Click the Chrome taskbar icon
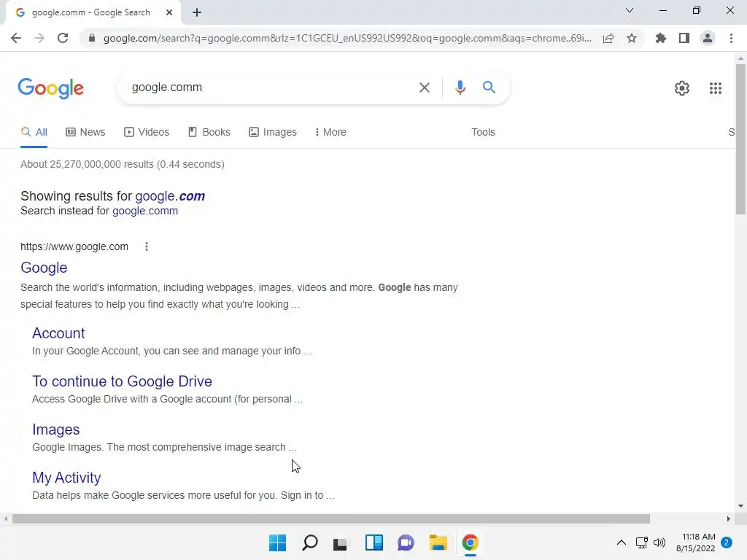This screenshot has height=560, width=747. tap(471, 542)
